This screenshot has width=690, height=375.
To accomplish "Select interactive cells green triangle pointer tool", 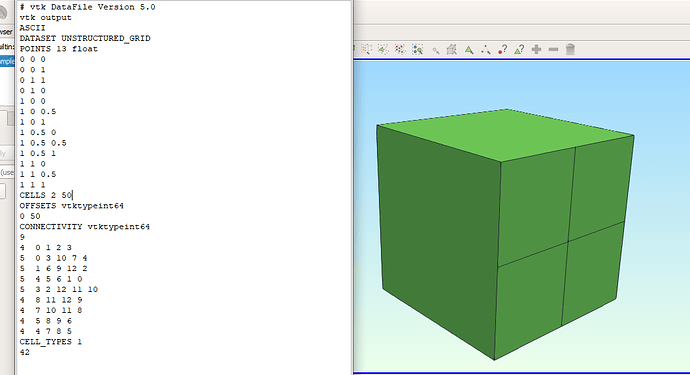I will (x=469, y=50).
